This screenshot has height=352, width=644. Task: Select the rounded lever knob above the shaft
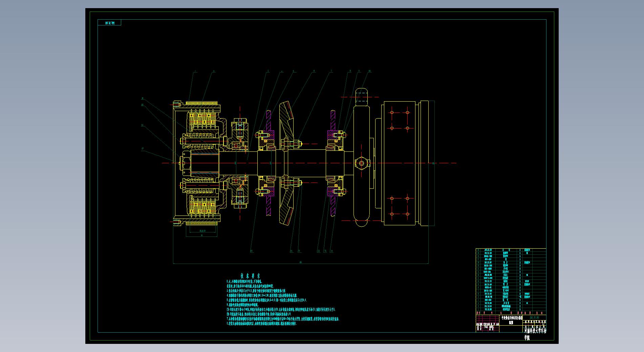click(362, 98)
